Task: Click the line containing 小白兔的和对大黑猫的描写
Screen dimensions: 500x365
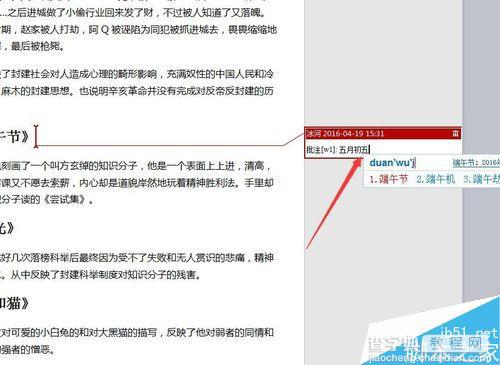Action: [137, 332]
